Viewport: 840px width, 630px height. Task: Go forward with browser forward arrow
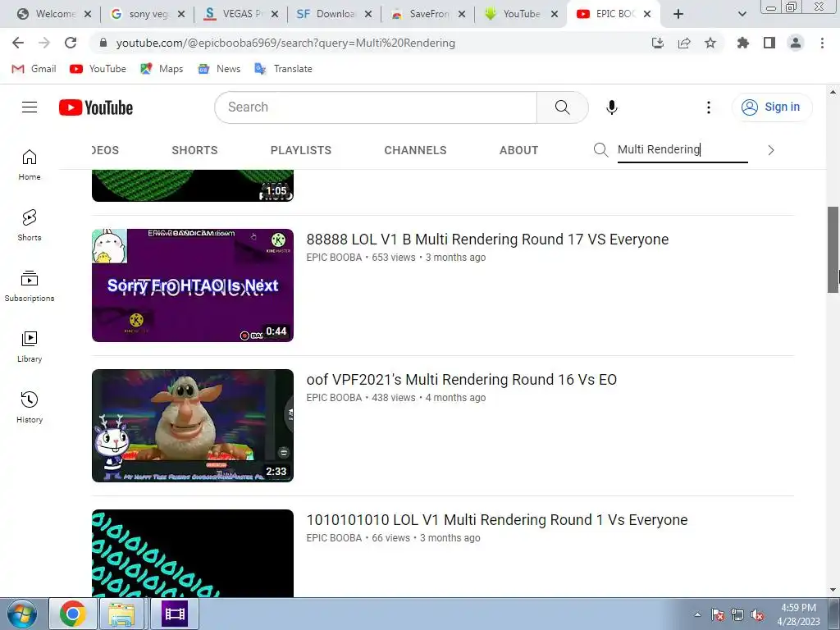[44, 43]
